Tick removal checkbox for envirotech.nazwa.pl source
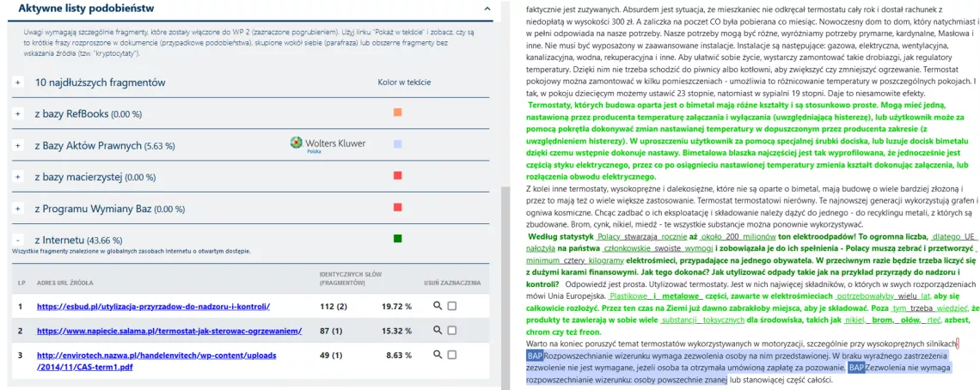 pos(452,355)
